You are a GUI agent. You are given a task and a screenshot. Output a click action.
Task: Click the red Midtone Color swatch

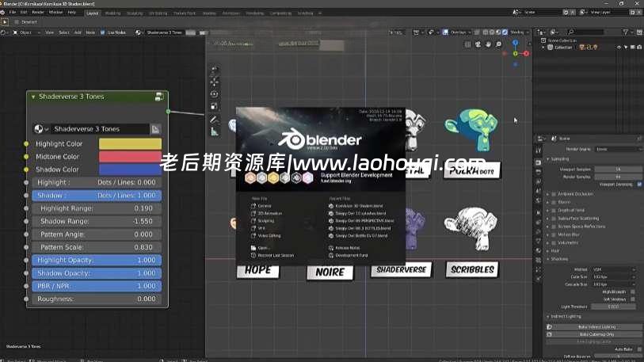pos(130,157)
